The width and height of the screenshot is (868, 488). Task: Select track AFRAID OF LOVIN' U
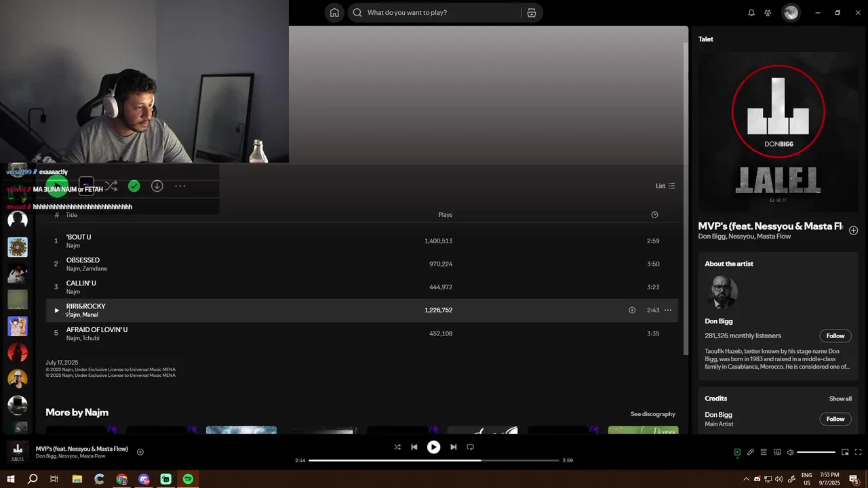coord(362,333)
